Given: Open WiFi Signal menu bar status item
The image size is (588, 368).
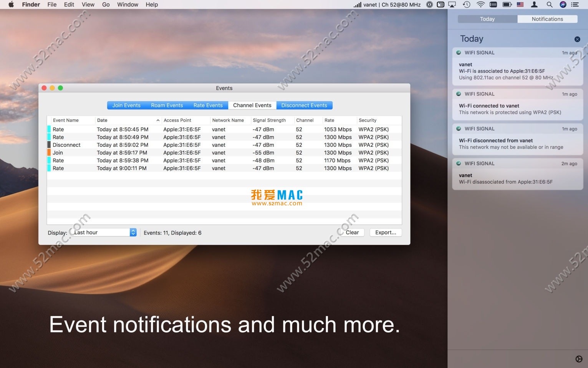Looking at the screenshot, I should [387, 5].
